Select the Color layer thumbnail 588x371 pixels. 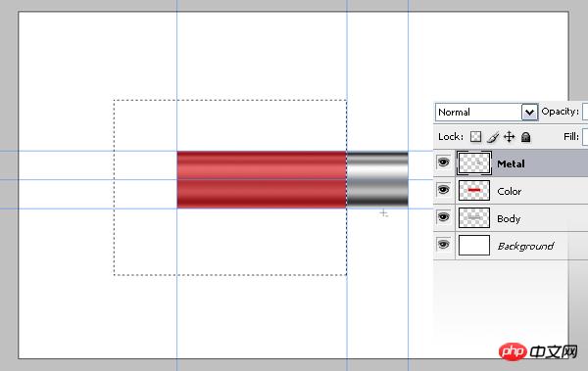474,190
